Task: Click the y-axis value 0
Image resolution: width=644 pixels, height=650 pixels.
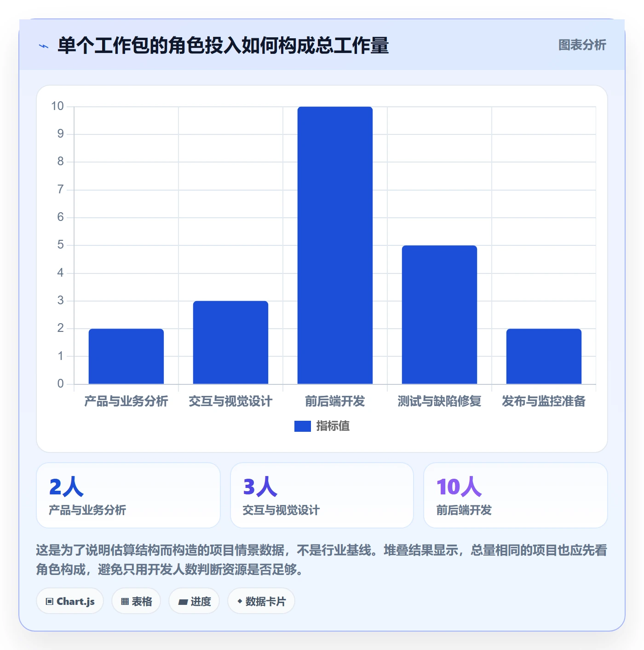Action: pos(60,384)
